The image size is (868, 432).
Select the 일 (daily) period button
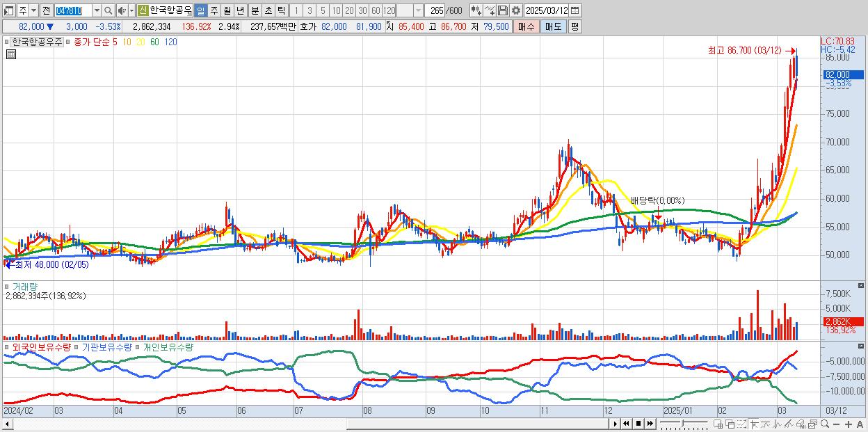200,10
